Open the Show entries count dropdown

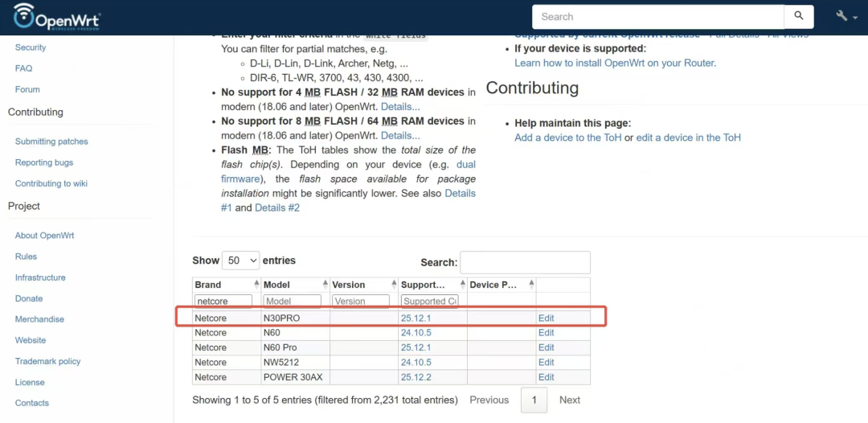pos(240,261)
